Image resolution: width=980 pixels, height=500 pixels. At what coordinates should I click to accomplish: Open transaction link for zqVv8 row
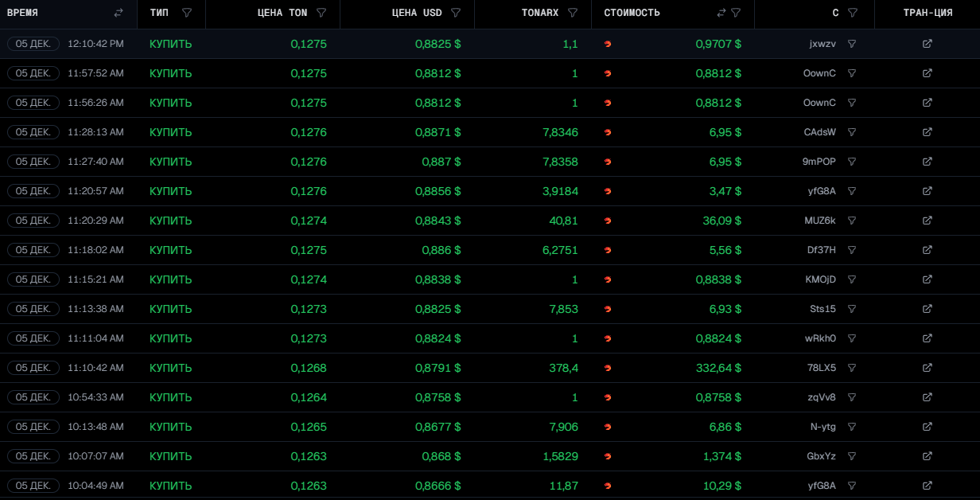click(x=927, y=397)
